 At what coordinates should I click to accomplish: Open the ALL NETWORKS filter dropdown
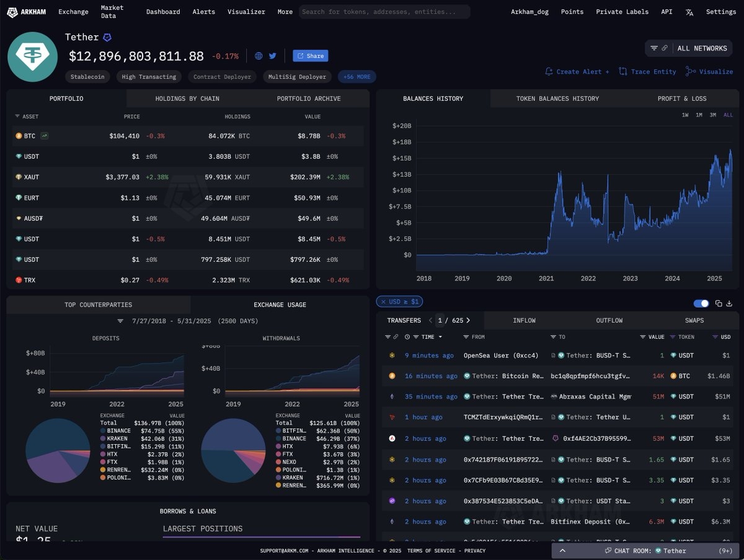coord(688,48)
